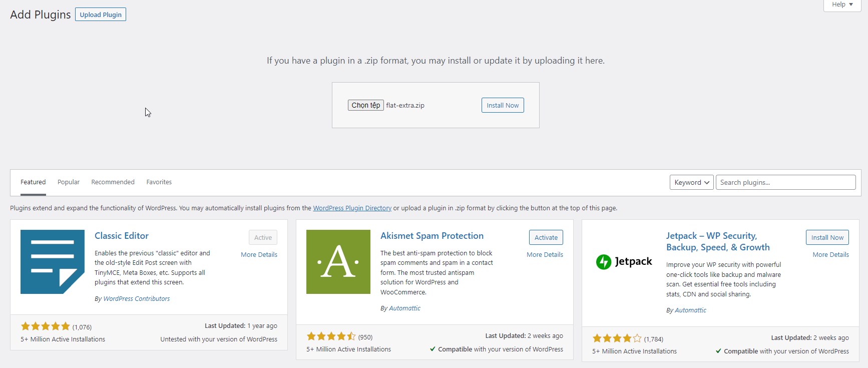
Task: Switch to the Recommended tab
Action: 113,182
